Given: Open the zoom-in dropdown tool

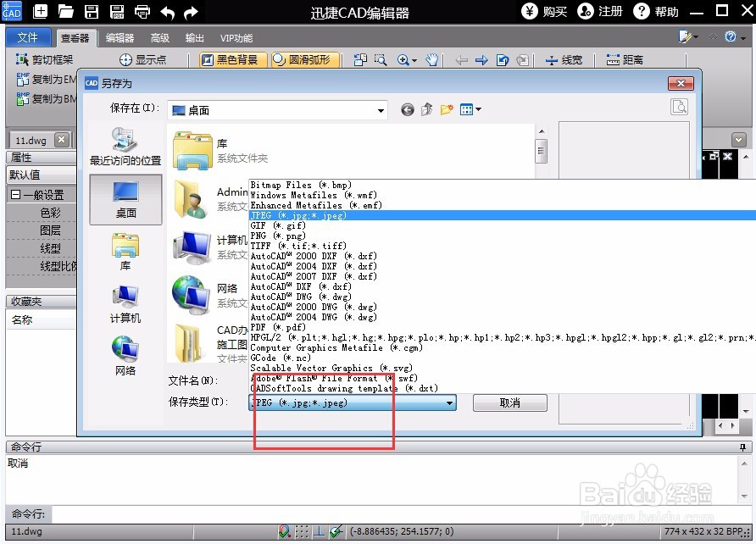Looking at the screenshot, I should tap(407, 60).
